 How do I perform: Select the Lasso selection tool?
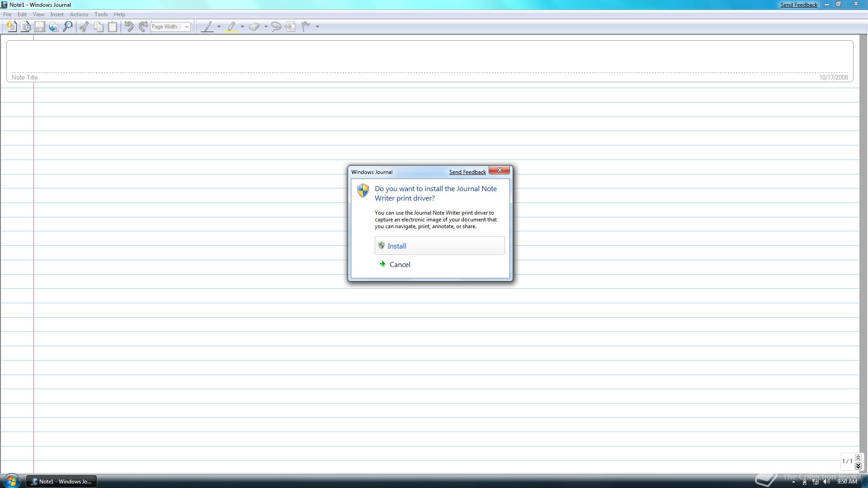tap(276, 27)
